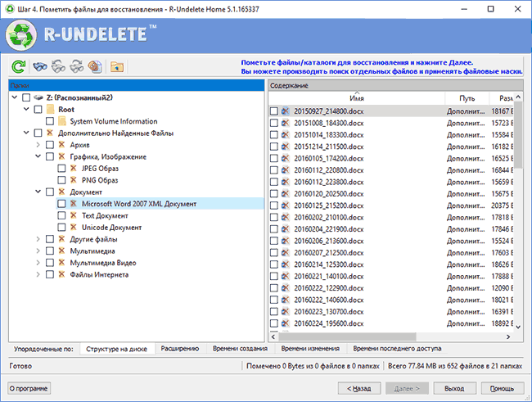Click red X icon beside PNG Образ
This screenshot has height=402, width=532.
coord(74,180)
